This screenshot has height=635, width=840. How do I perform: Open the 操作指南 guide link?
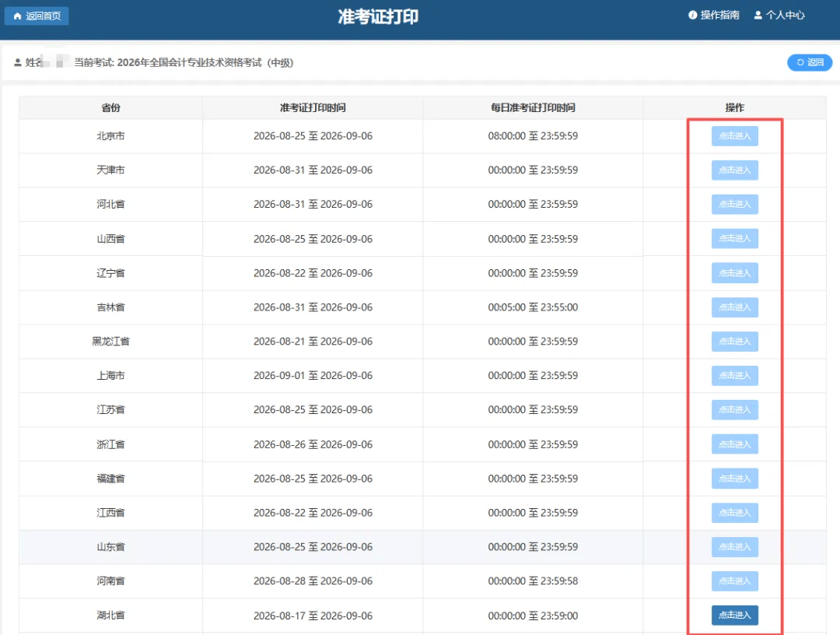click(713, 15)
